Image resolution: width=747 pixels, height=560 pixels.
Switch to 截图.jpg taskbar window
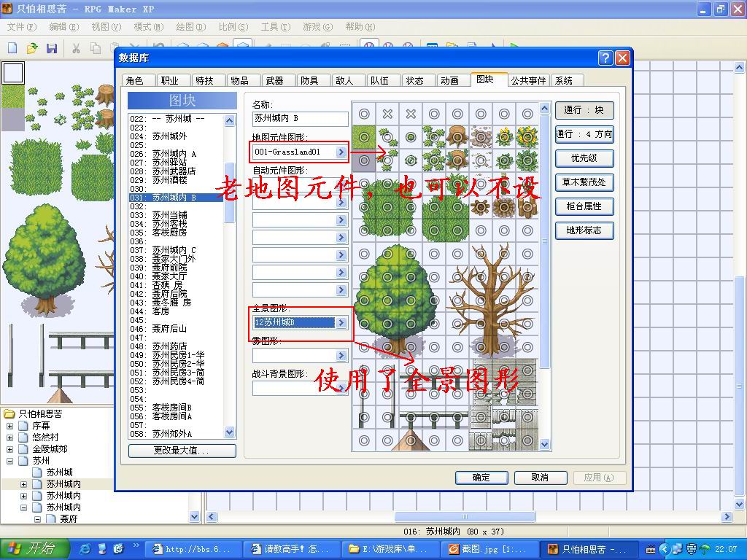pos(491,548)
